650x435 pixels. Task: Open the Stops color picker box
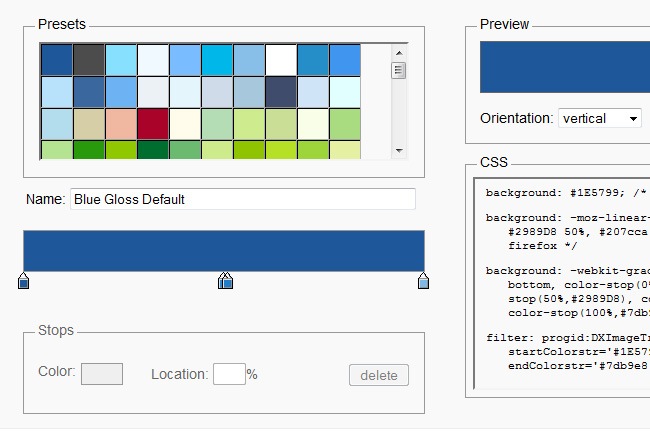click(x=101, y=374)
